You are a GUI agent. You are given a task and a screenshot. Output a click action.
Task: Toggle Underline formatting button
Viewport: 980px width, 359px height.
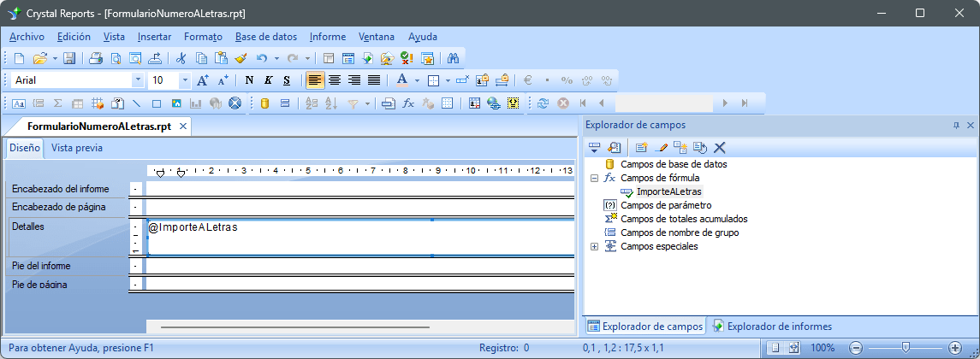coord(287,80)
